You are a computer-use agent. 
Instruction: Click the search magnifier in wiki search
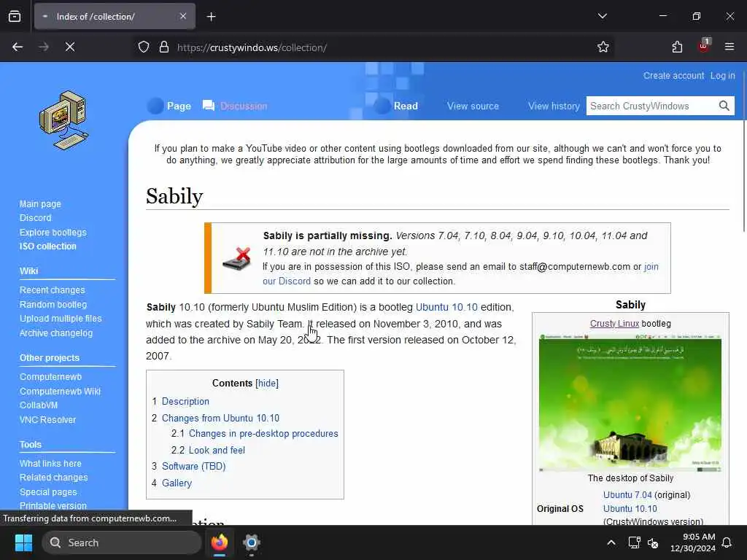724,106
